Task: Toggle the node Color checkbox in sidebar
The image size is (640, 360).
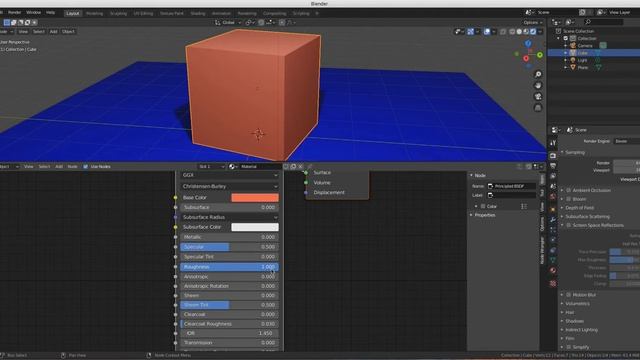Action: click(x=483, y=207)
